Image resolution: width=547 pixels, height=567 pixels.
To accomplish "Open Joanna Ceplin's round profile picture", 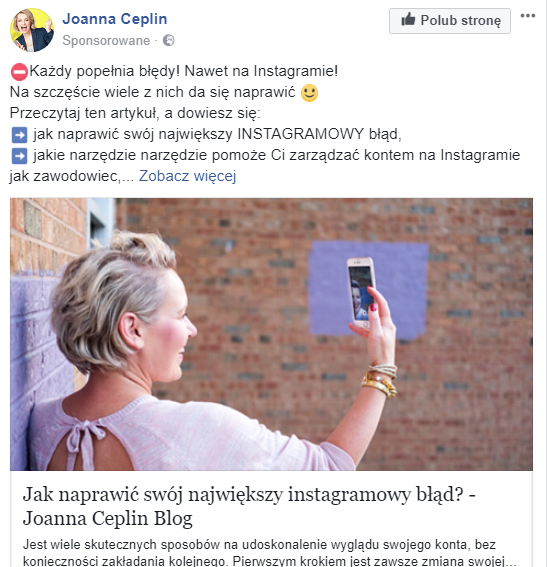I will tap(32, 30).
